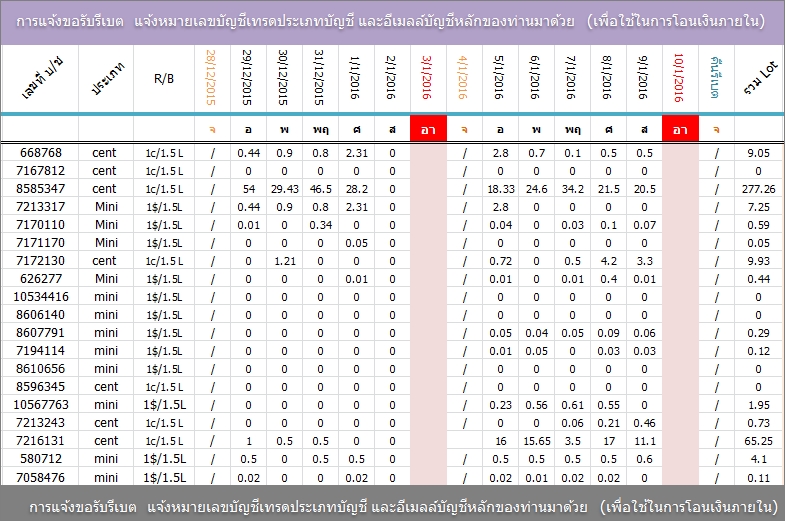Select total lot value 65.25
This screenshot has height=521, width=785.
pyautogui.click(x=758, y=441)
